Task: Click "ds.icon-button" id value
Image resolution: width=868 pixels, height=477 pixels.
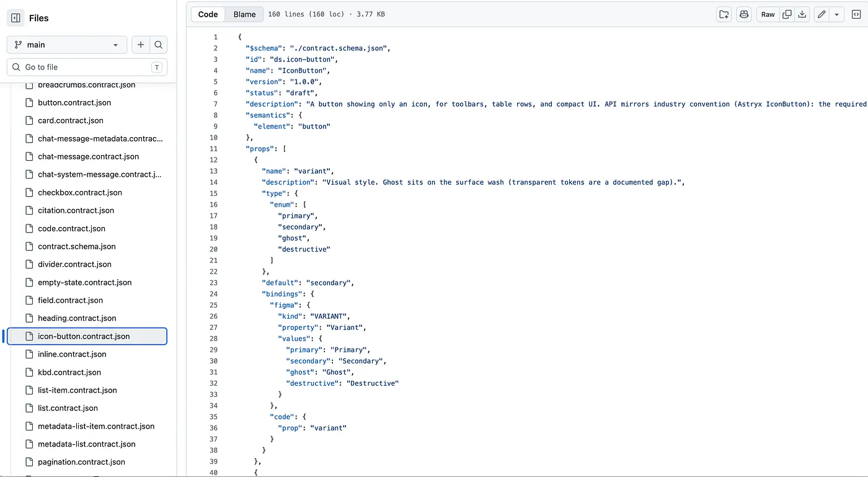Action: (302, 60)
